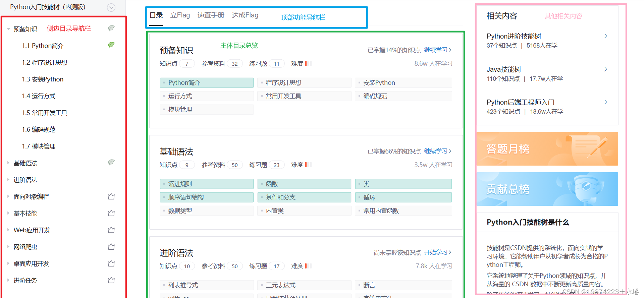Open the 内置类 knowledge point chip
644x298 pixels.
coord(304,211)
